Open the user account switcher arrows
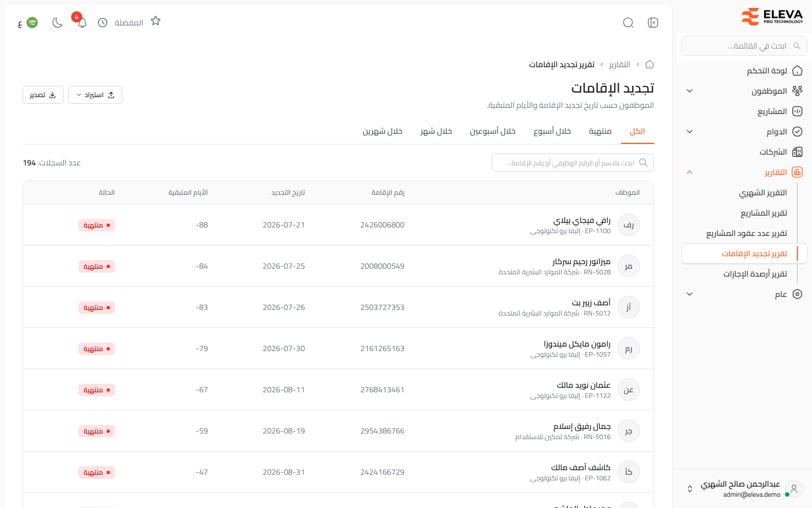The image size is (812, 508). 690,489
